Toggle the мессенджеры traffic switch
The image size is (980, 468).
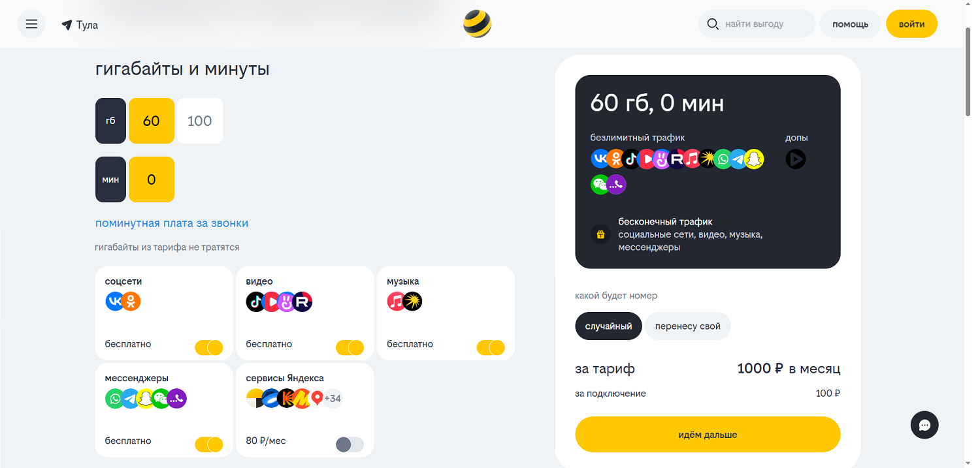[x=209, y=445]
